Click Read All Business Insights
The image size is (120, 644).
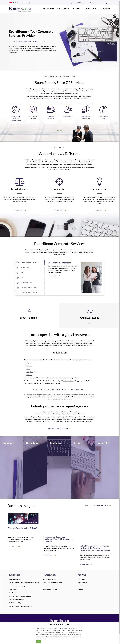pos(98,506)
